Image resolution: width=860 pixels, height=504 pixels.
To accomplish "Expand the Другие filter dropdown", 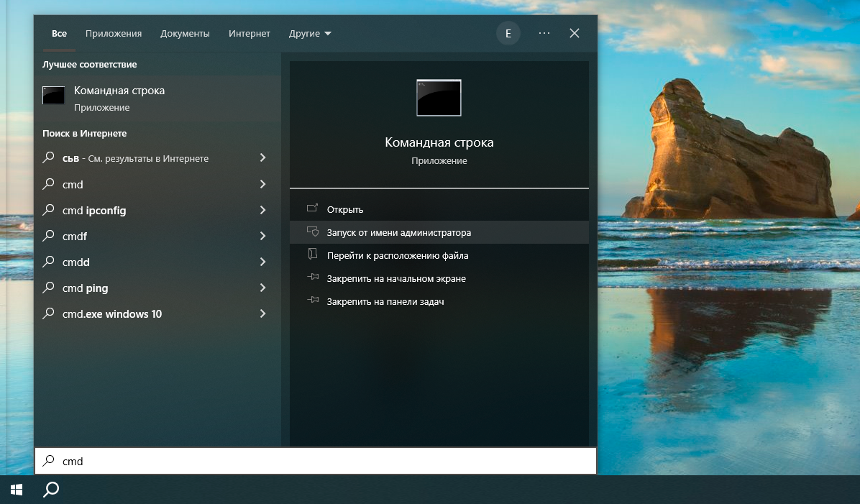I will (x=310, y=33).
